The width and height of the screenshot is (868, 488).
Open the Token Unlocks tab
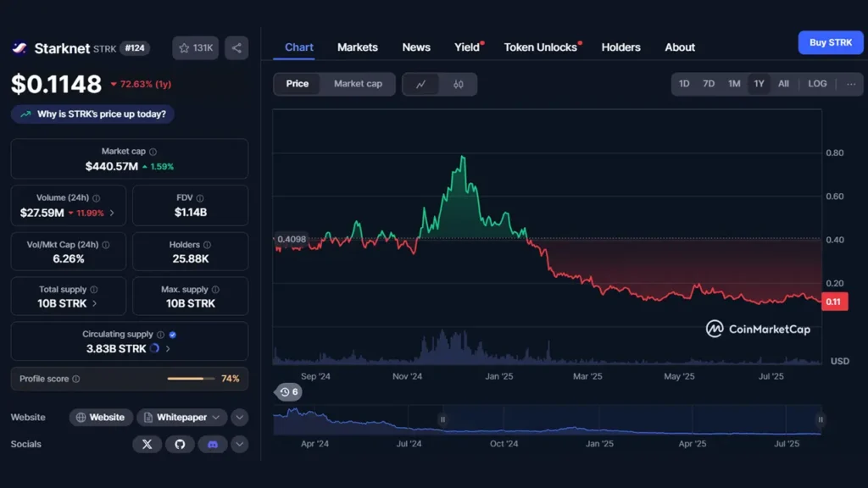point(541,47)
